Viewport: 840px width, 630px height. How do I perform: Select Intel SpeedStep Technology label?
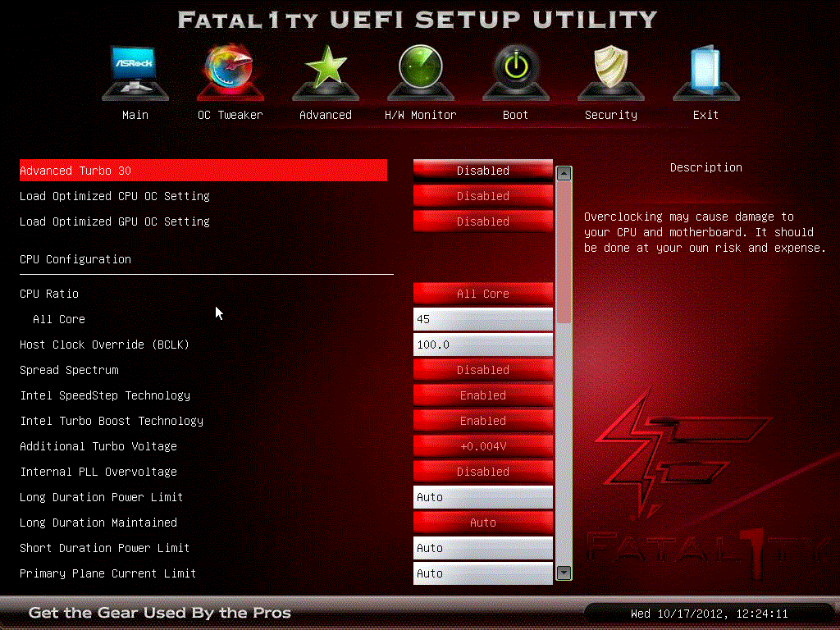coord(105,395)
